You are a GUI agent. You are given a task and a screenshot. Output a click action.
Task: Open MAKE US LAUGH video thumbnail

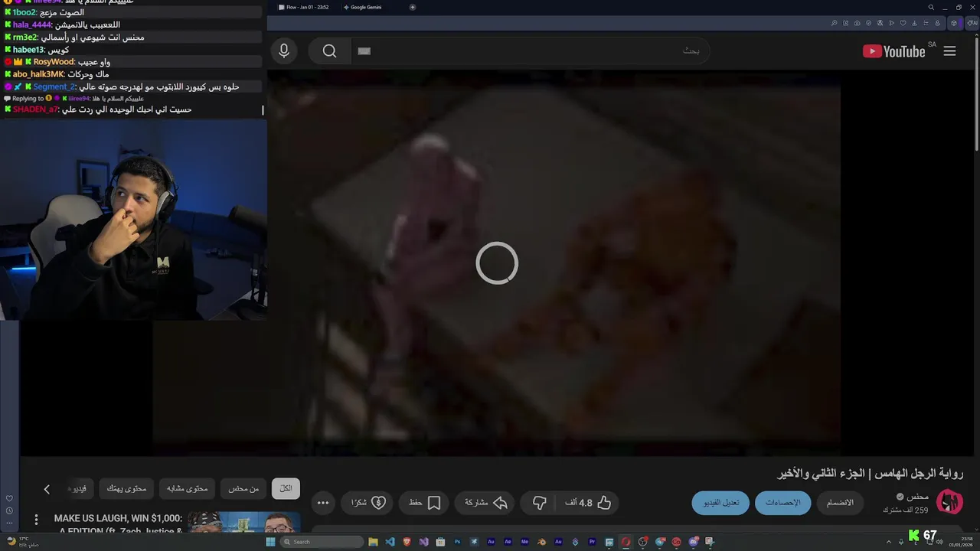pyautogui.click(x=243, y=523)
